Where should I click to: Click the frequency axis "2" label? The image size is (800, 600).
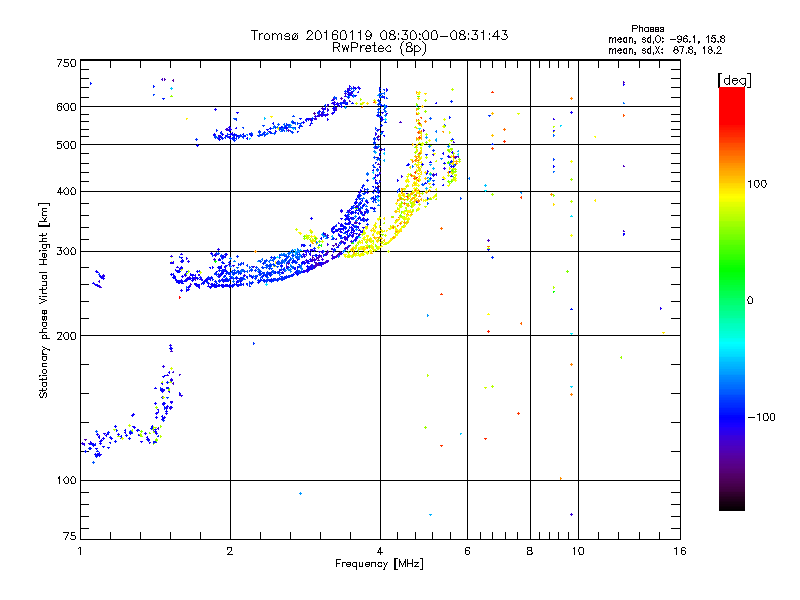(x=230, y=551)
